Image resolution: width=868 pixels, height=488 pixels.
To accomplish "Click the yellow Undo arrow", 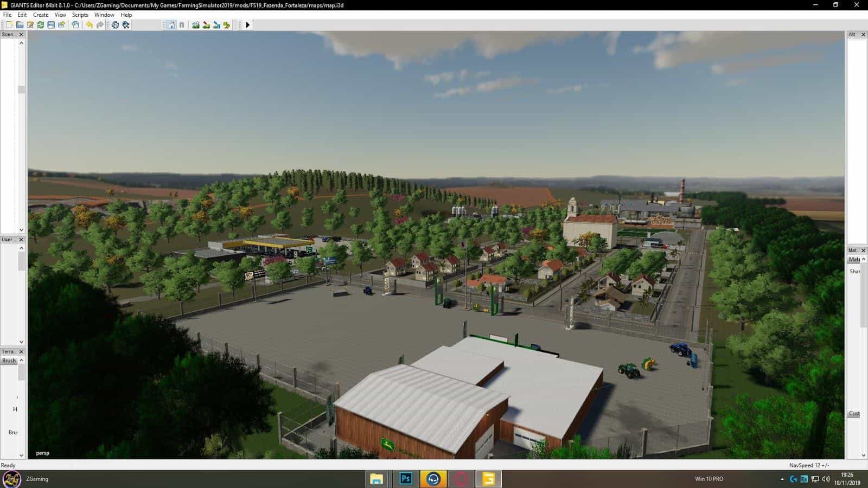I will 89,25.
